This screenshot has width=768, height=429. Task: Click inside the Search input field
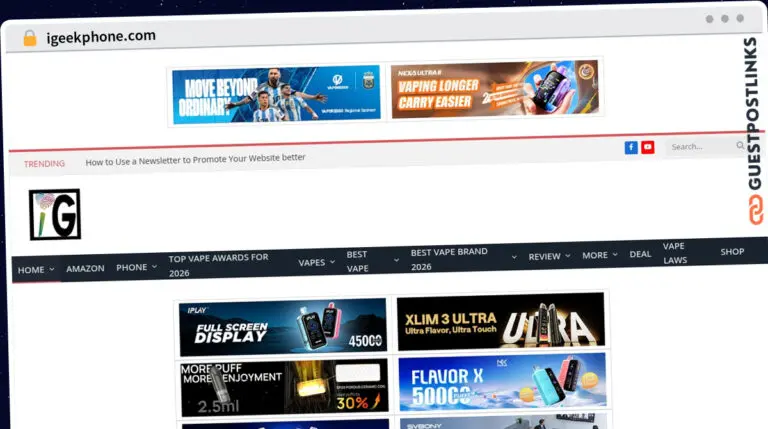(x=702, y=146)
